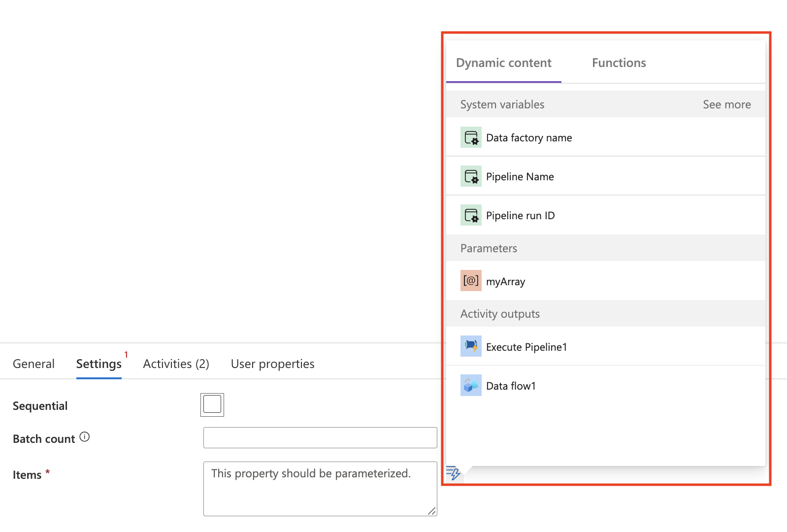
Task: Open the General tab
Action: (33, 364)
